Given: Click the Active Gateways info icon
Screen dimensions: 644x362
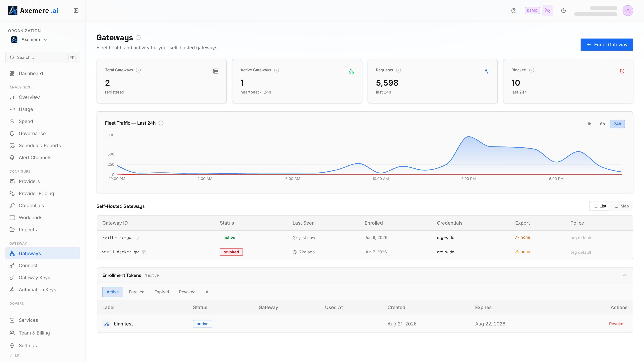Looking at the screenshot, I should [x=277, y=70].
